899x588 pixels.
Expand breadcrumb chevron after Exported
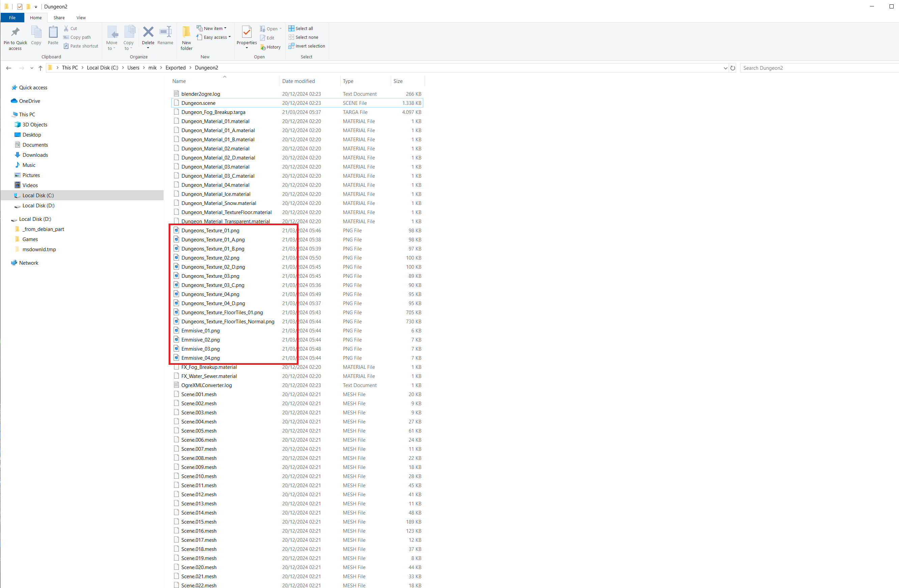(x=191, y=67)
